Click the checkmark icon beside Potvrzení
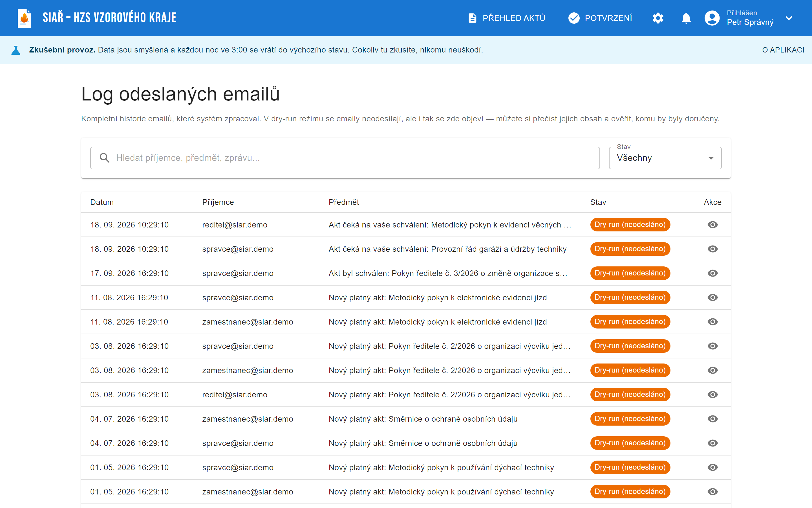This screenshot has height=508, width=812. pyautogui.click(x=574, y=18)
